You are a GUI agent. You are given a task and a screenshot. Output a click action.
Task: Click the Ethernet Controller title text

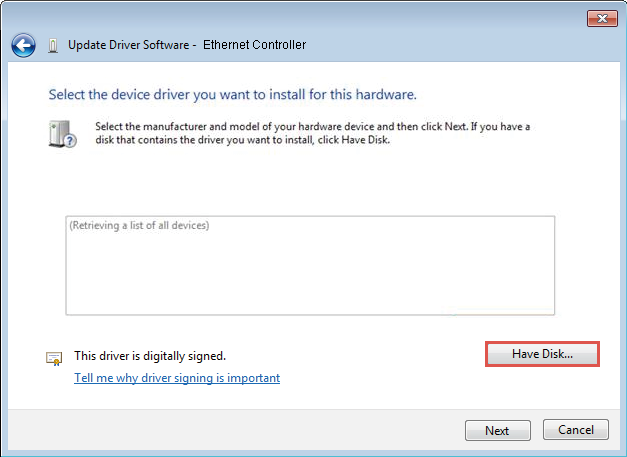click(x=254, y=45)
